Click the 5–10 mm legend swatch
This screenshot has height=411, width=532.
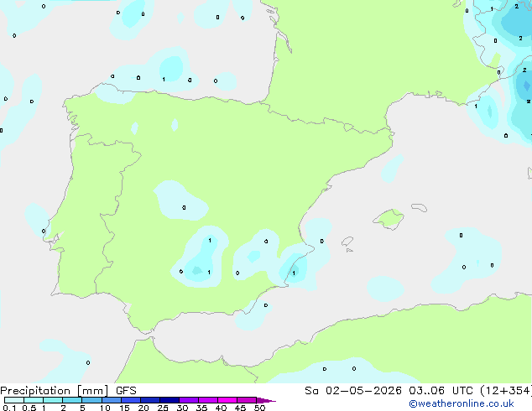(x=91, y=400)
